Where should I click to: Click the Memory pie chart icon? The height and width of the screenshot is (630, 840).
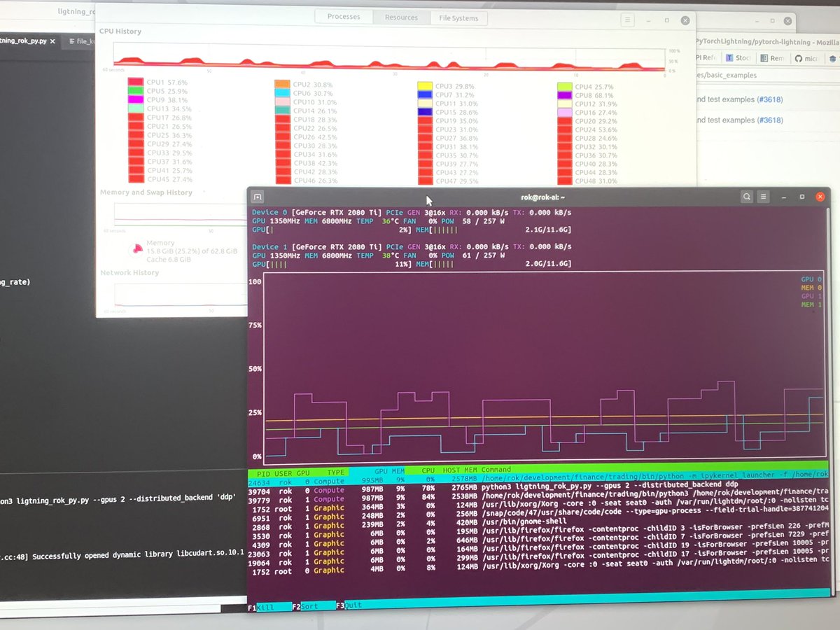136,248
